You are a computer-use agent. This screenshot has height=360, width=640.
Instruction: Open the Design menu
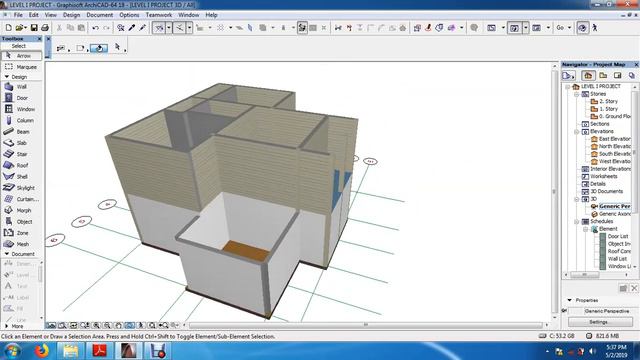click(x=71, y=15)
